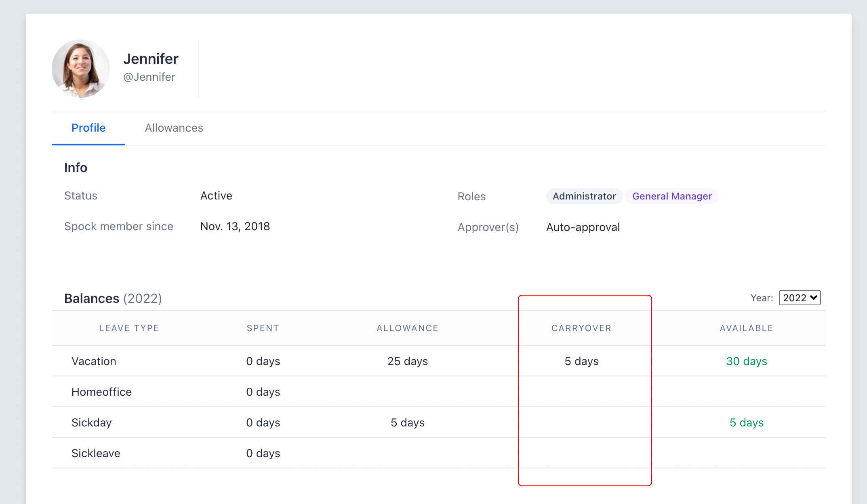Click the Jennifer name heading
Screen dimensions: 867x504
tap(151, 59)
